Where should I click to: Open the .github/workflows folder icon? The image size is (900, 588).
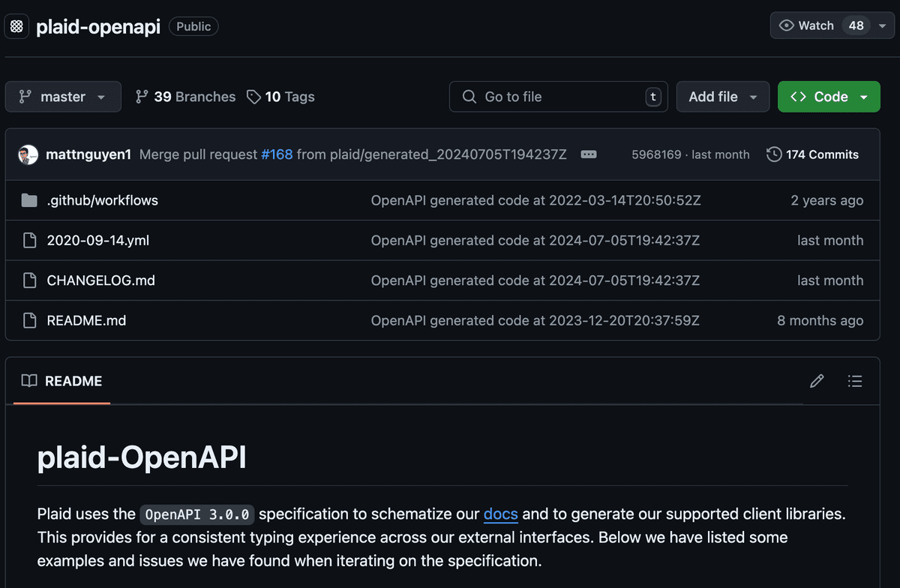(x=28, y=200)
